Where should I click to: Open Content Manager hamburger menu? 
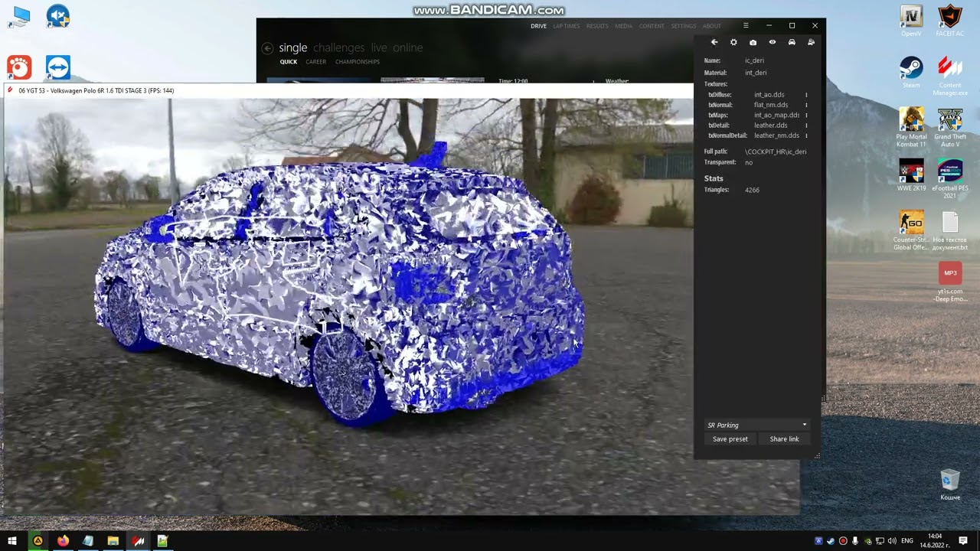(746, 26)
